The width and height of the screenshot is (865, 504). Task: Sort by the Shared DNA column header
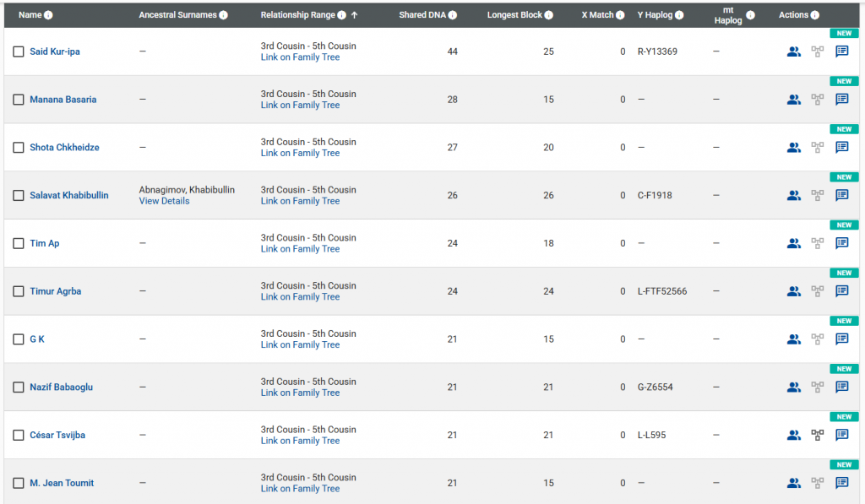[422, 15]
